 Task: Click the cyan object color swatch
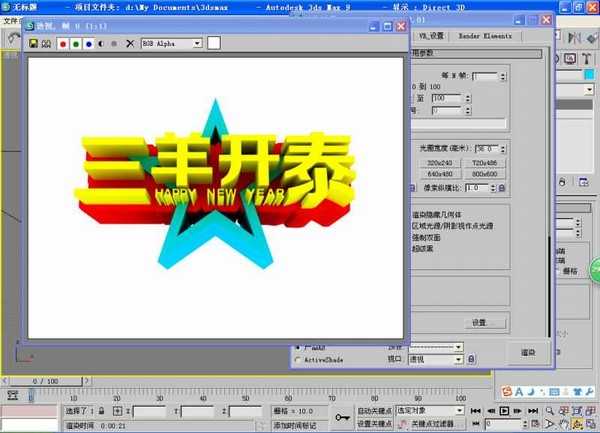[x=589, y=75]
